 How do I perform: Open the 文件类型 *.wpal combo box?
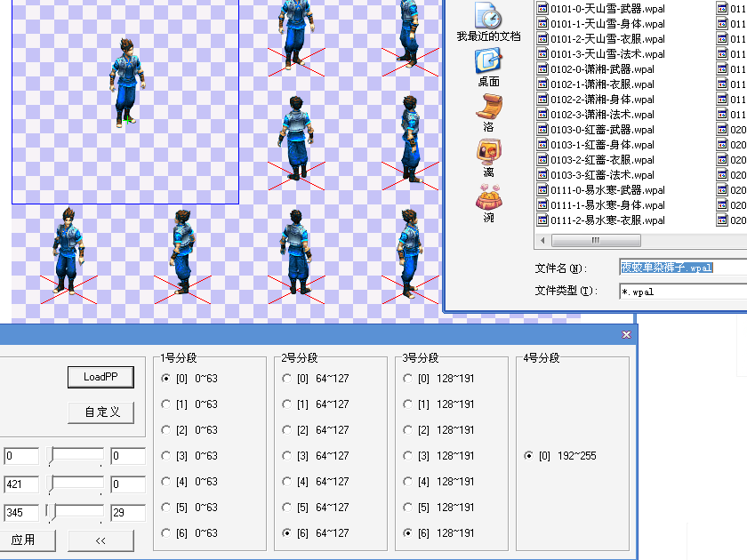point(683,292)
